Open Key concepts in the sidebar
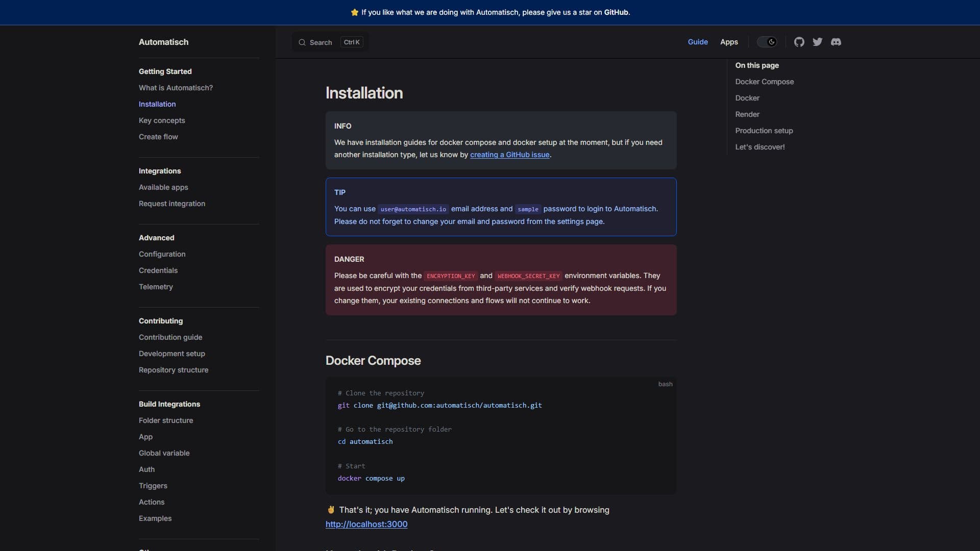Image resolution: width=980 pixels, height=551 pixels. pos(162,120)
